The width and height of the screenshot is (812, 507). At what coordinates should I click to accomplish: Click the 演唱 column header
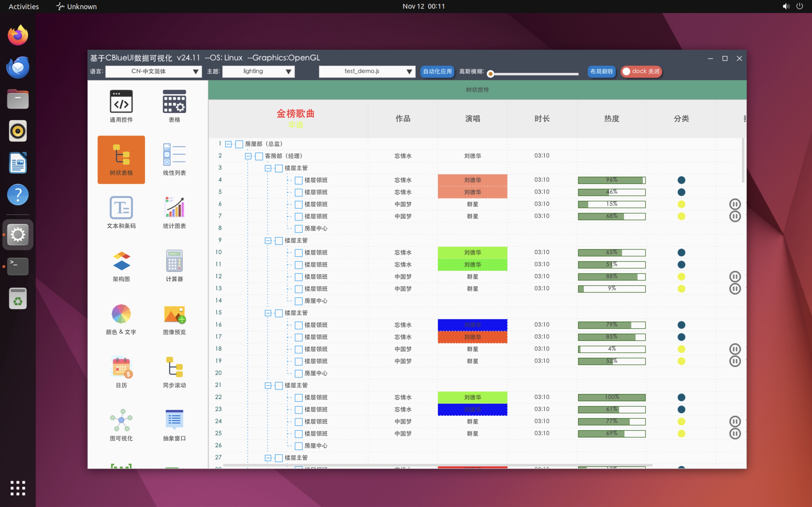point(472,119)
